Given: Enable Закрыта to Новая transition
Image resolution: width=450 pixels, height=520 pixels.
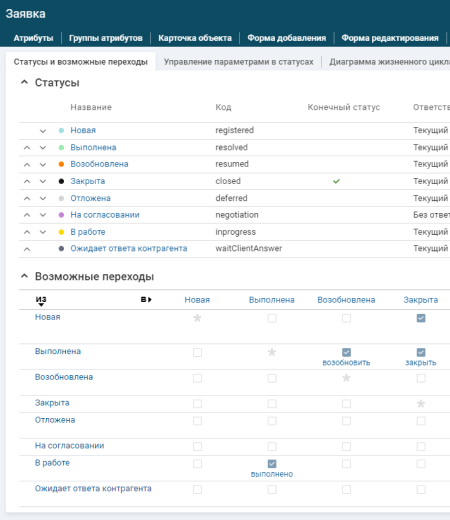Looking at the screenshot, I should tap(197, 404).
